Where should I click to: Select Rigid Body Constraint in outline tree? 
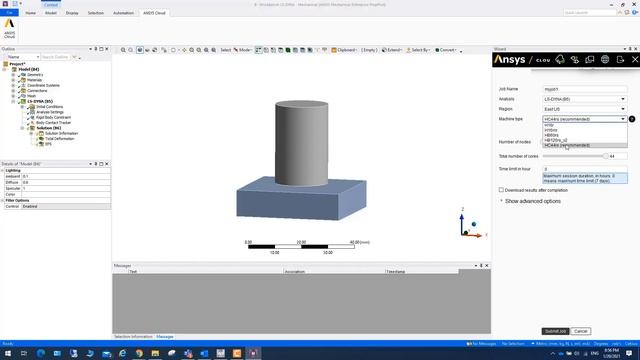tap(53, 117)
